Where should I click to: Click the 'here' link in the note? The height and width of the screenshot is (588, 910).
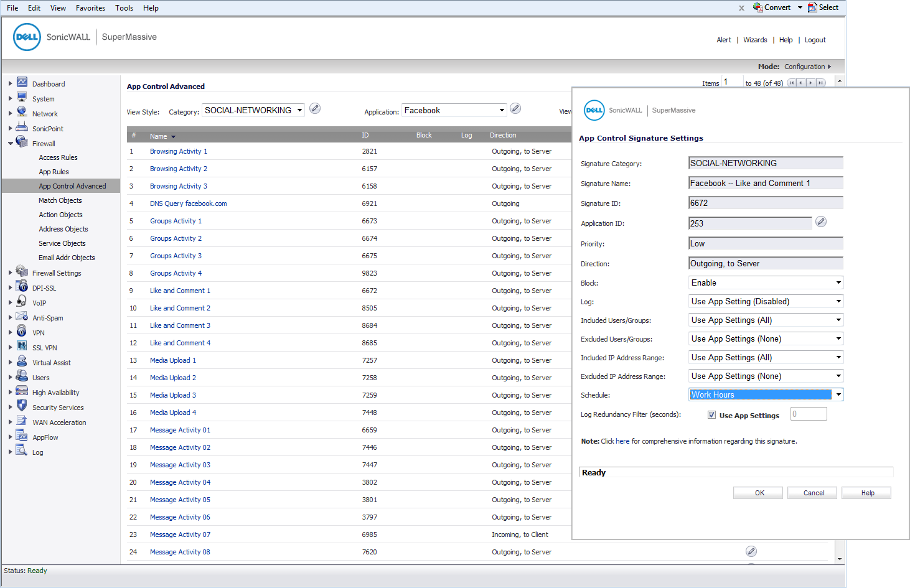pos(622,441)
